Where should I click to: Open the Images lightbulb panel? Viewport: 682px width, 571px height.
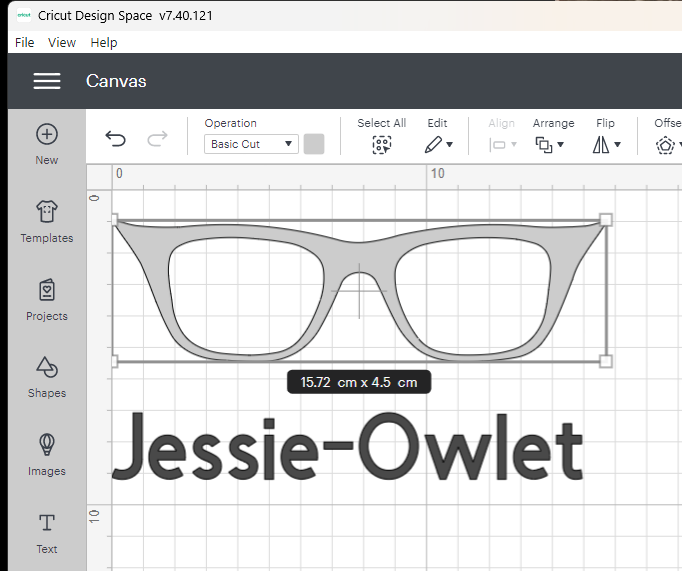(46, 445)
